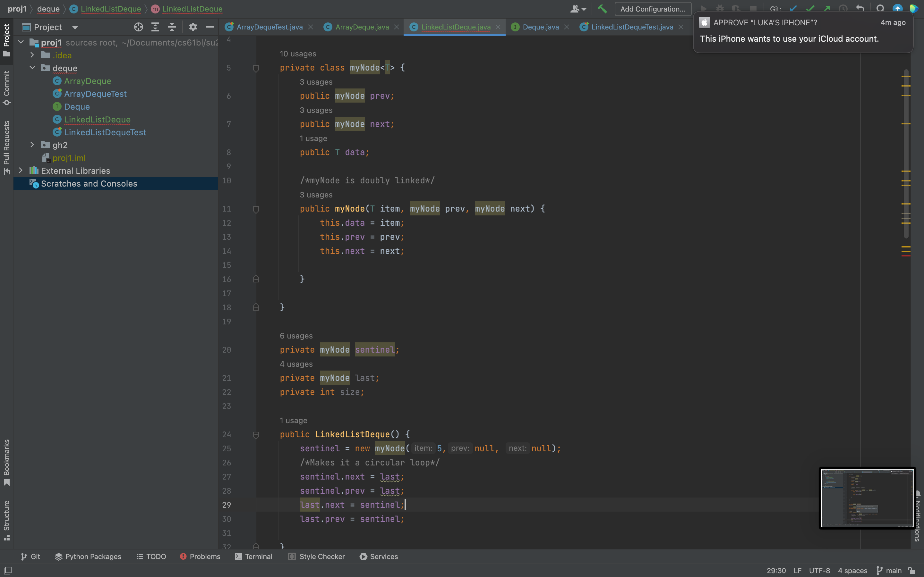This screenshot has height=577, width=924.
Task: Toggle the read-only lock in status bar
Action: (x=912, y=571)
